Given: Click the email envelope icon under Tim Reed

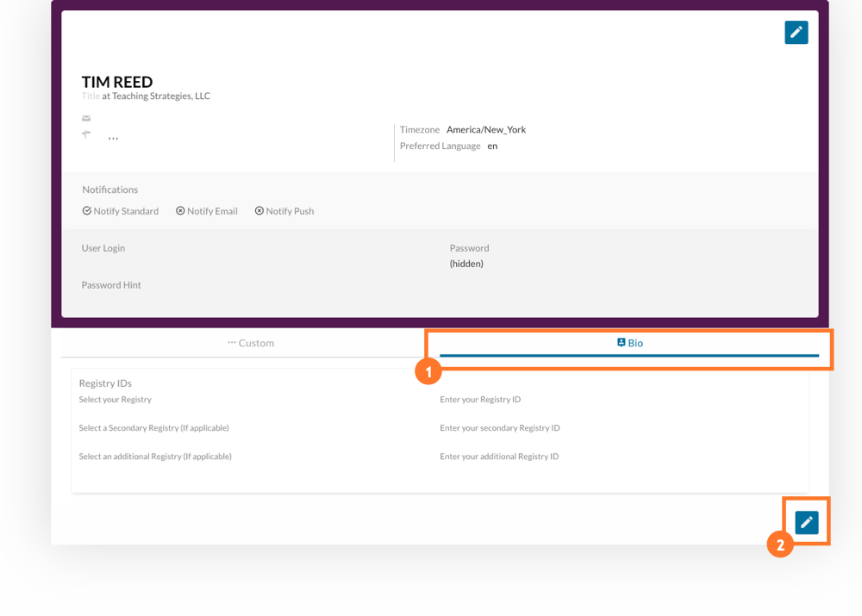Looking at the screenshot, I should 85,118.
